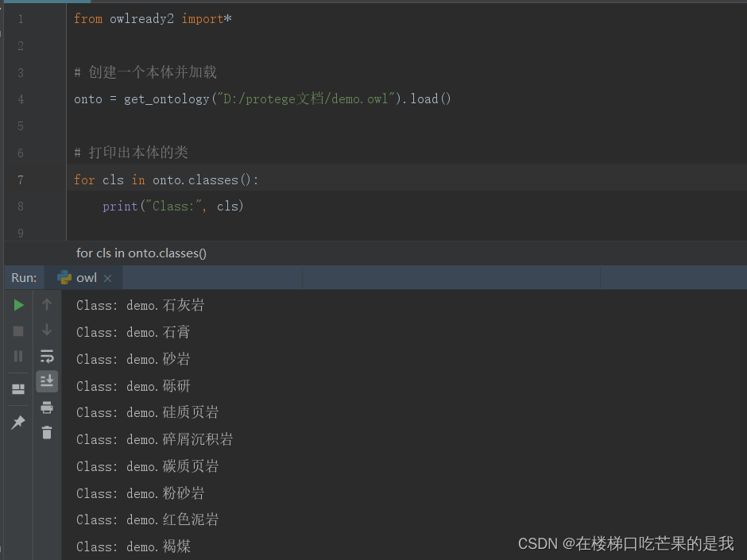Rerun the 'owl' run configuration

point(17,304)
